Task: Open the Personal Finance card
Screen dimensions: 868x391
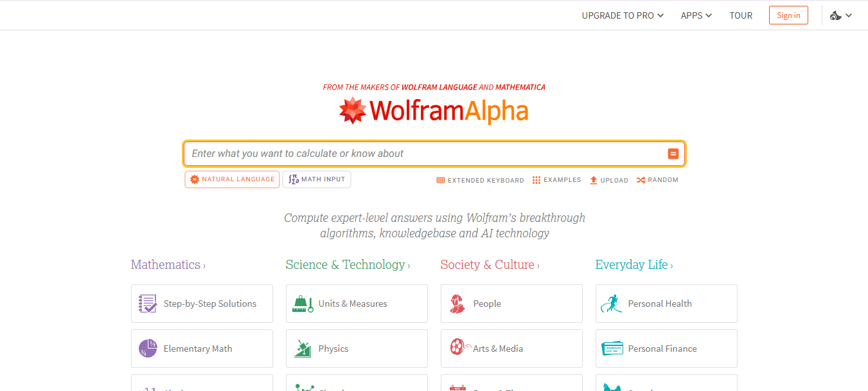Action: [x=666, y=349]
